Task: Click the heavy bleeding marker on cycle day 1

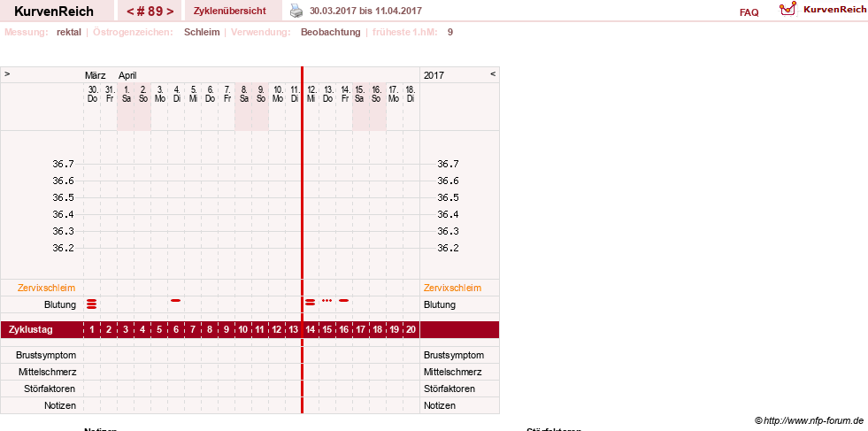Action: 92,303
